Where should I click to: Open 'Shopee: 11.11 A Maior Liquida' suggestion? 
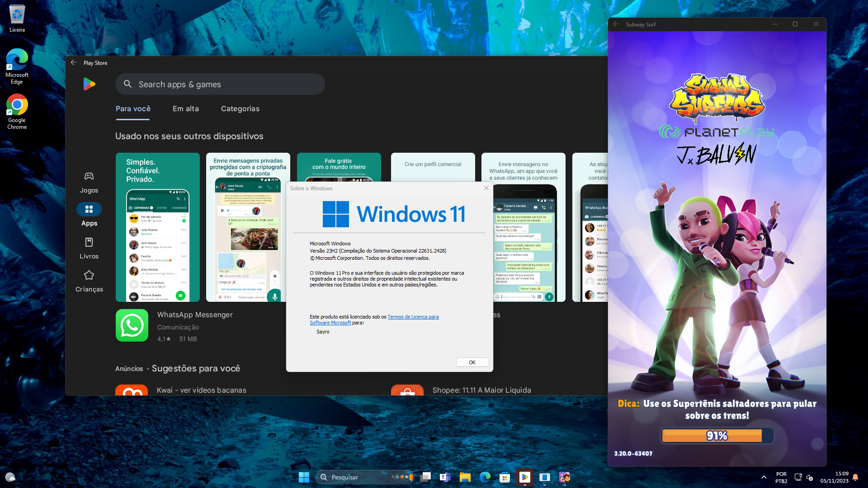point(481,390)
